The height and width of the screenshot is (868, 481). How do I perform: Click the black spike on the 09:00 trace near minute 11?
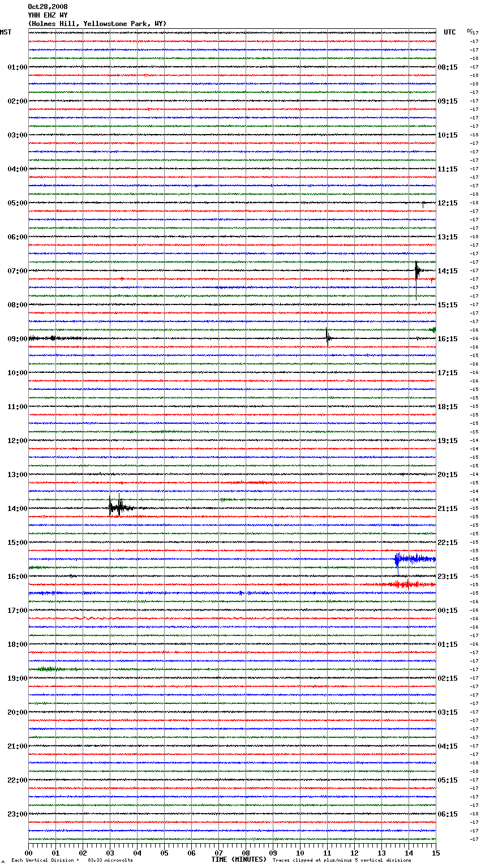(328, 337)
